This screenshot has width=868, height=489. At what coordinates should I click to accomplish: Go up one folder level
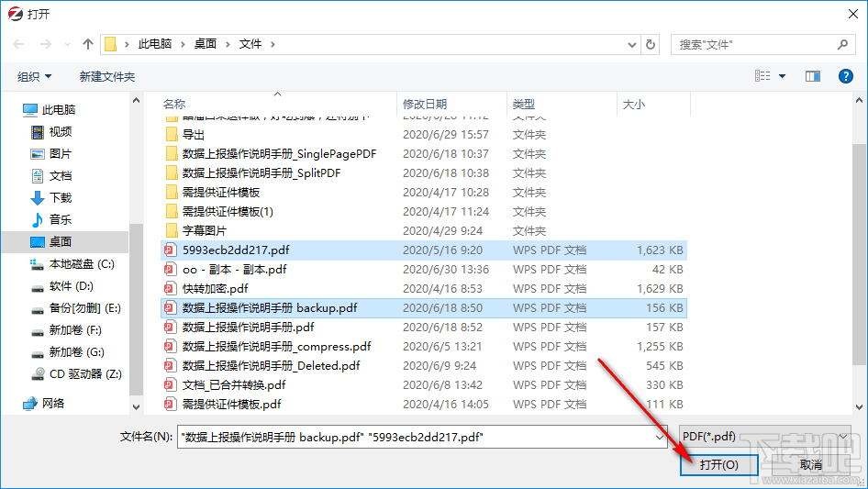87,44
